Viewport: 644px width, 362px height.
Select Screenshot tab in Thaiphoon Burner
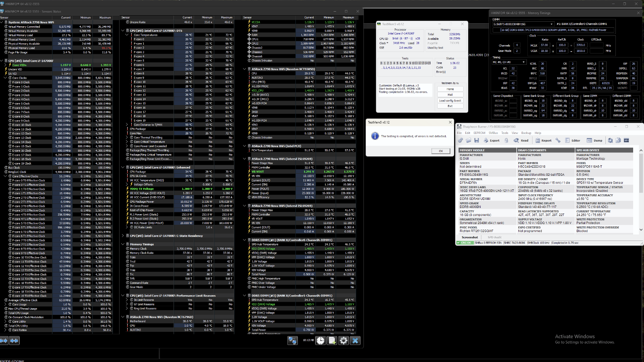[470, 237]
